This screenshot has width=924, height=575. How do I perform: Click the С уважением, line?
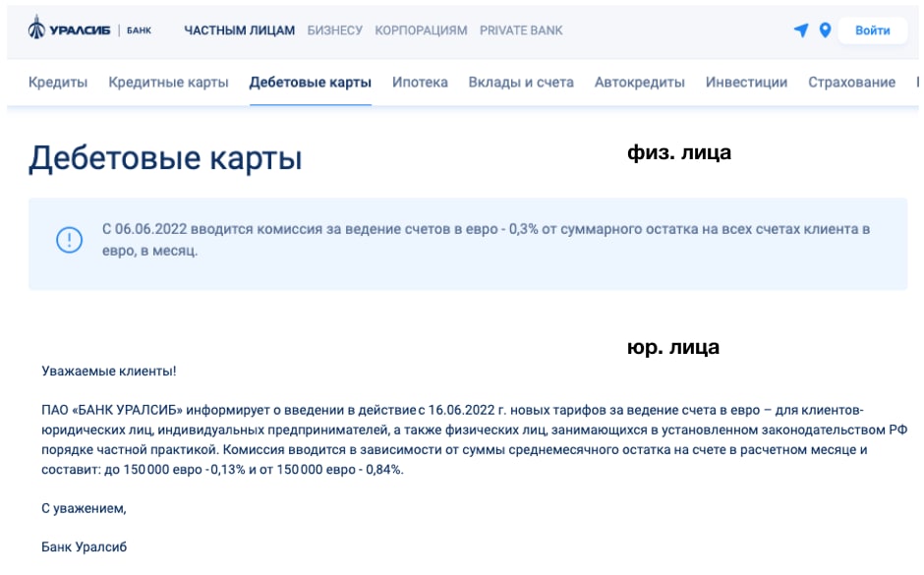(84, 508)
